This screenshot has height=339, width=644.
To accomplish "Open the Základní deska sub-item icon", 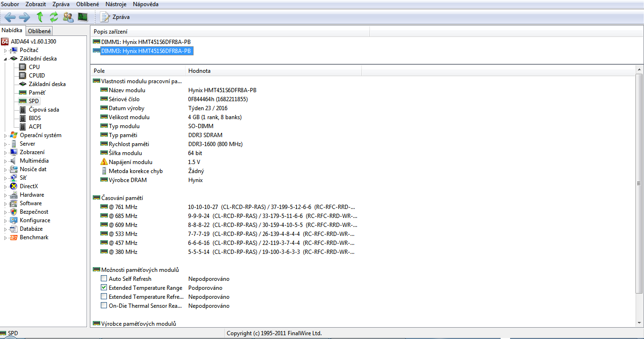I will (22, 84).
